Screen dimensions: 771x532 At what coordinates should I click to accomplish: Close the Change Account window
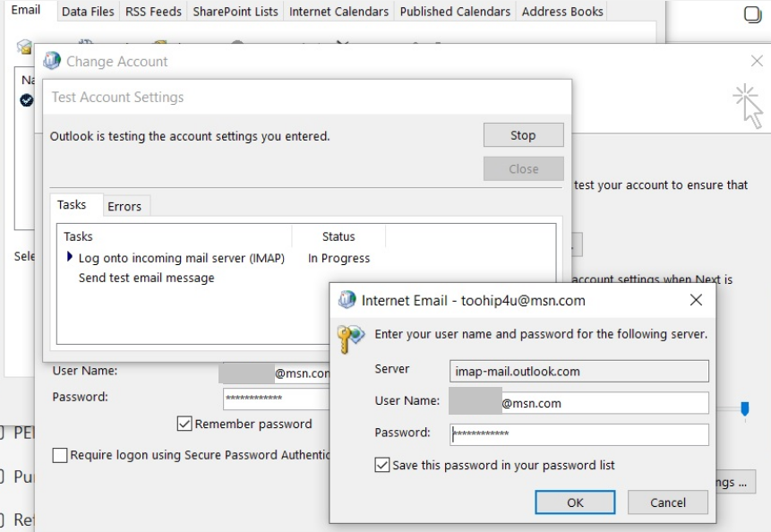click(758, 61)
